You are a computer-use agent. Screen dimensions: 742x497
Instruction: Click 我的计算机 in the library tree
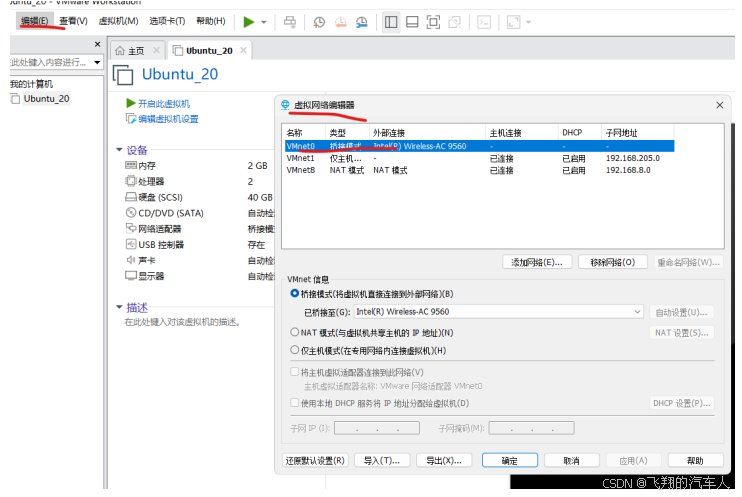[31, 84]
